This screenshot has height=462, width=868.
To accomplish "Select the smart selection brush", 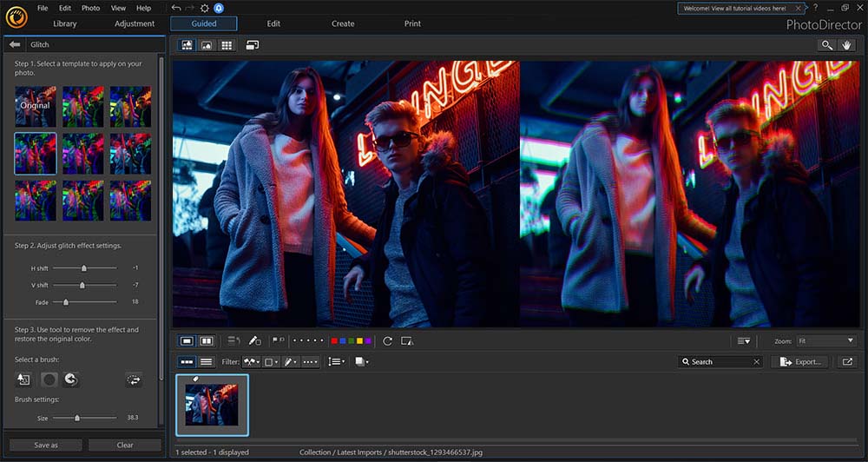I will (23, 379).
